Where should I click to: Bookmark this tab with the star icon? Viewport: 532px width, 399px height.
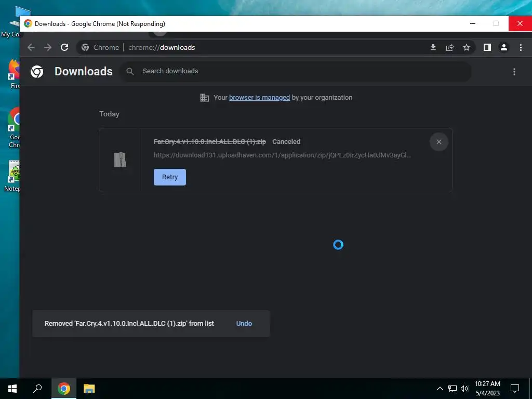coord(467,47)
